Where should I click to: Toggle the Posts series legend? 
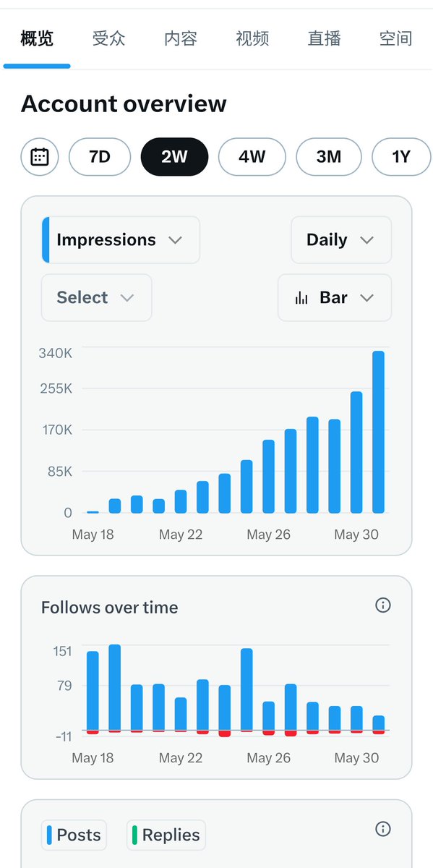pyautogui.click(x=74, y=835)
